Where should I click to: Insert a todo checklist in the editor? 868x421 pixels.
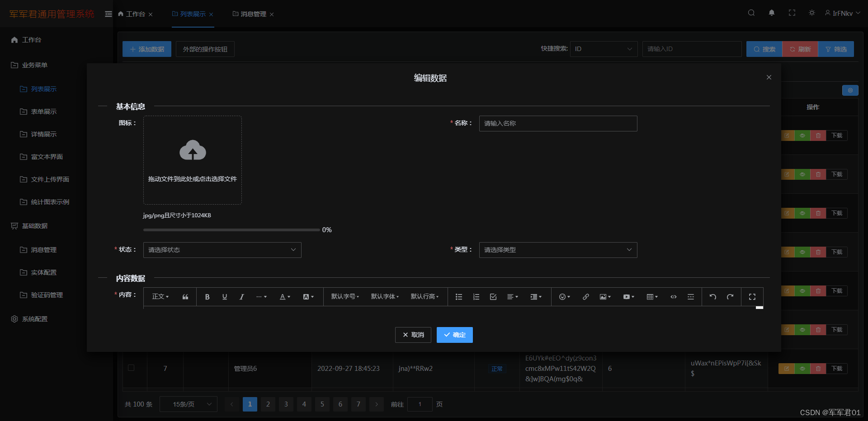coord(493,297)
